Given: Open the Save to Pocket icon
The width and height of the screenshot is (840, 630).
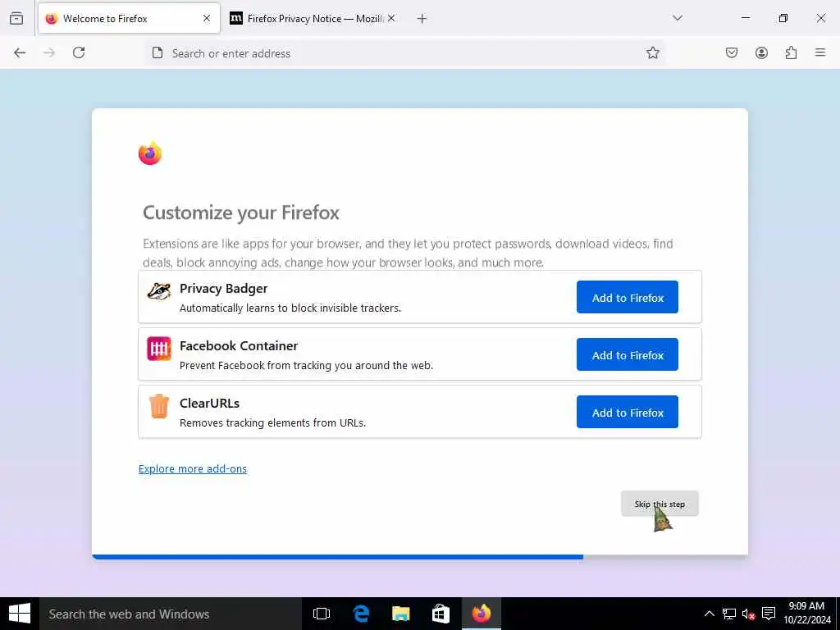Looking at the screenshot, I should coord(732,52).
